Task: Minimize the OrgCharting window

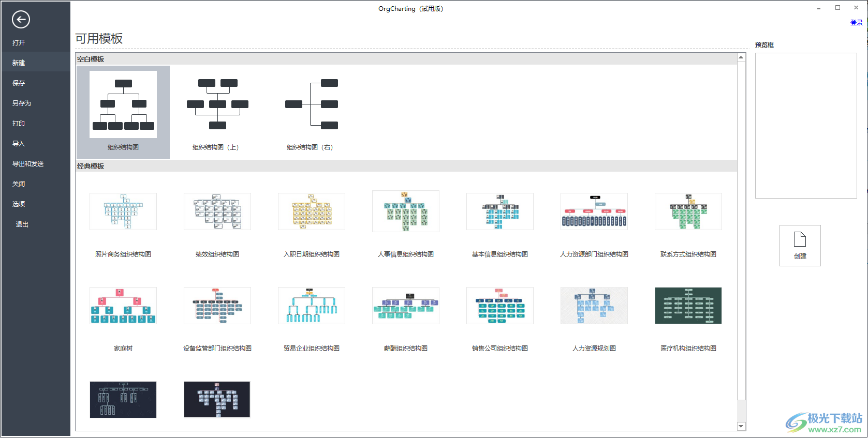Action: point(819,8)
